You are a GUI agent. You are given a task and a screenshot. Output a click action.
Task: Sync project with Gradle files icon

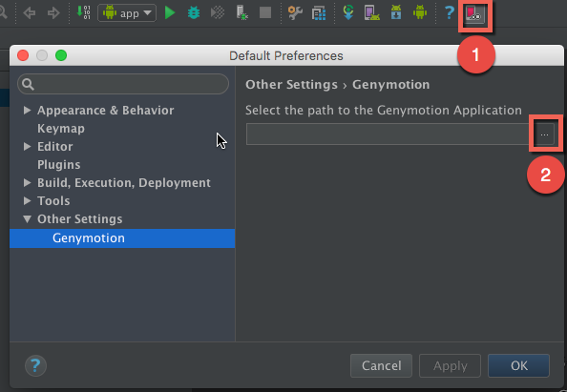[x=348, y=12]
